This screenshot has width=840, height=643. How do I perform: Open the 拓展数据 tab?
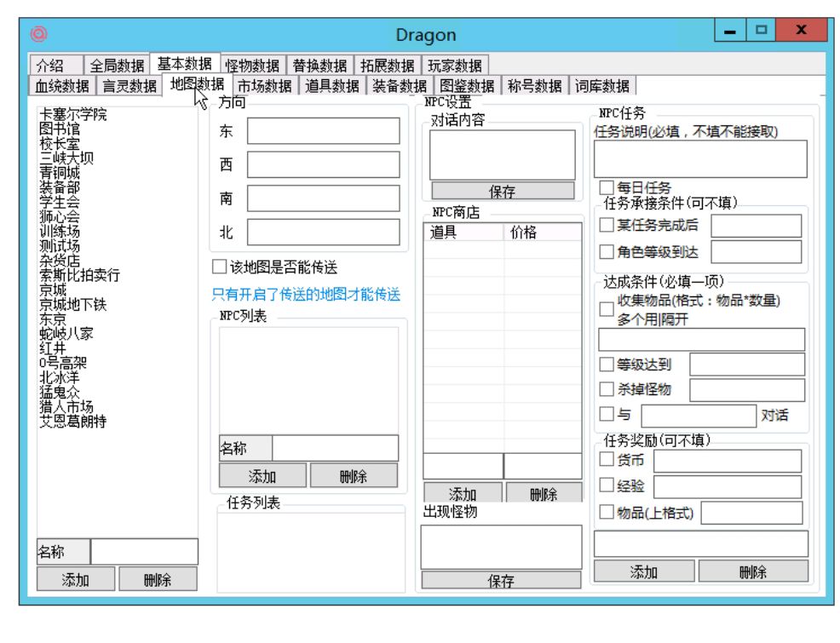[x=388, y=66]
